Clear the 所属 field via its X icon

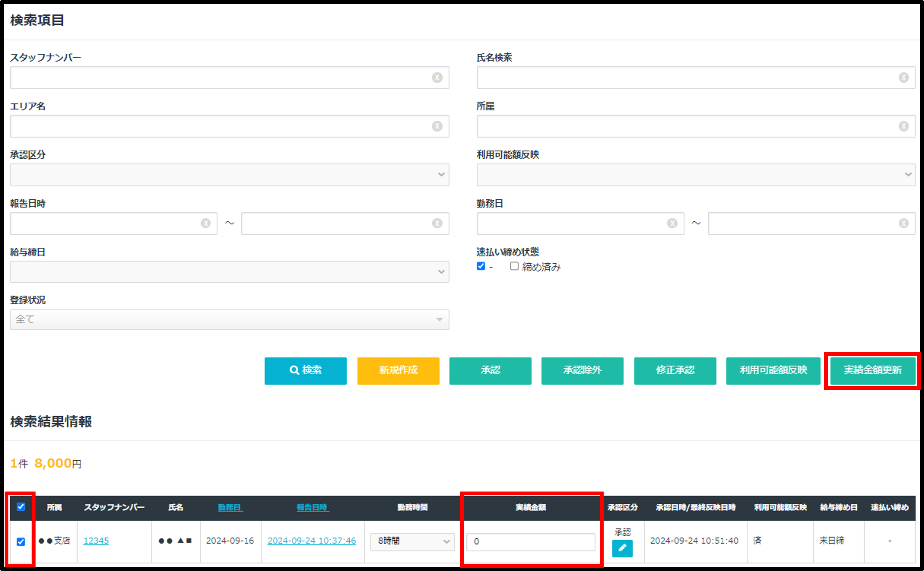pyautogui.click(x=903, y=126)
